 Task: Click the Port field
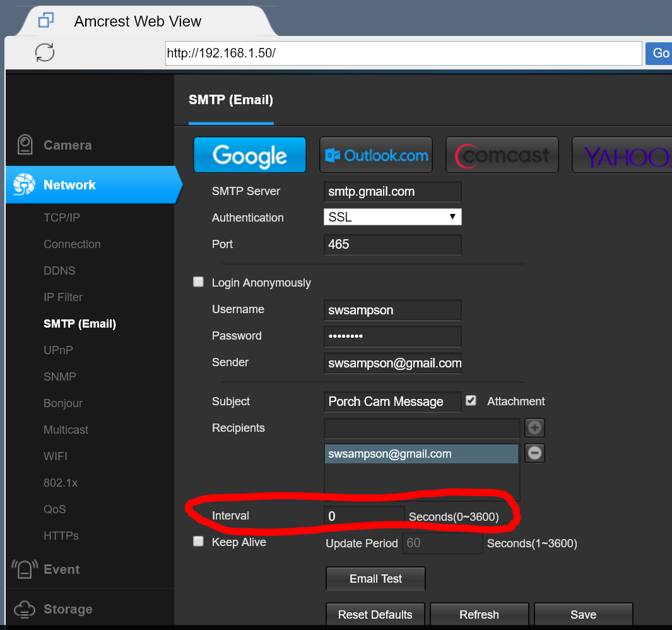(392, 244)
